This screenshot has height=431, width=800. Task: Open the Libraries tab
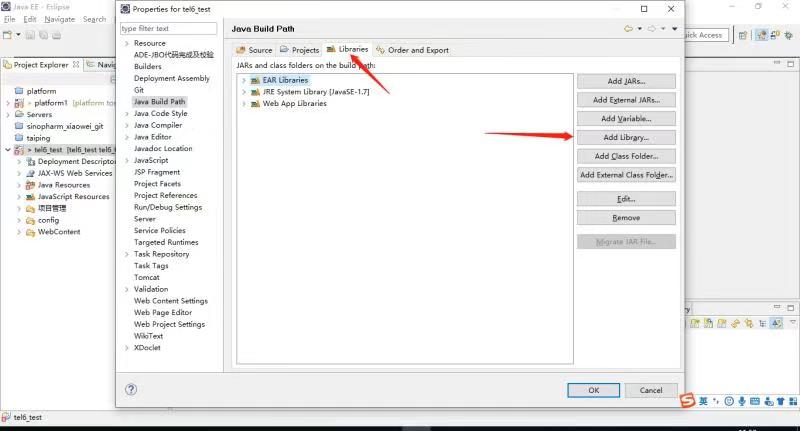[x=347, y=49]
